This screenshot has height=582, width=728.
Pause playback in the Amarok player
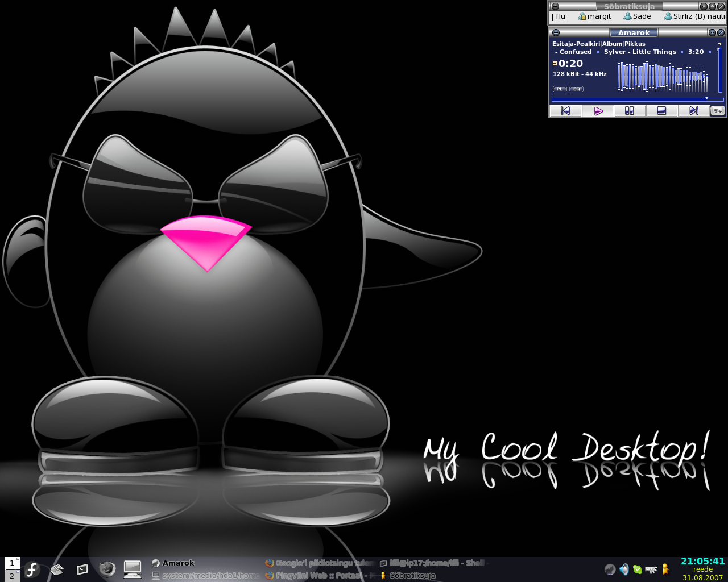click(629, 111)
